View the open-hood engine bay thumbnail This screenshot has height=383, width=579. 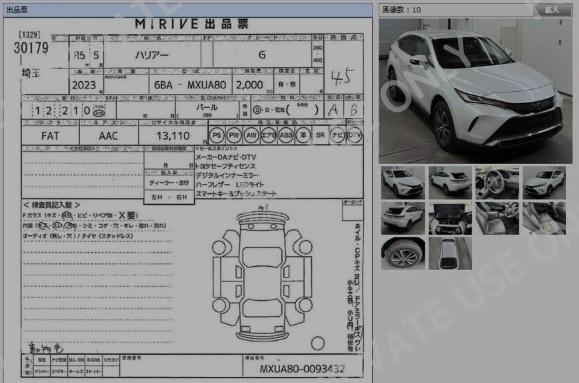[x=450, y=218]
